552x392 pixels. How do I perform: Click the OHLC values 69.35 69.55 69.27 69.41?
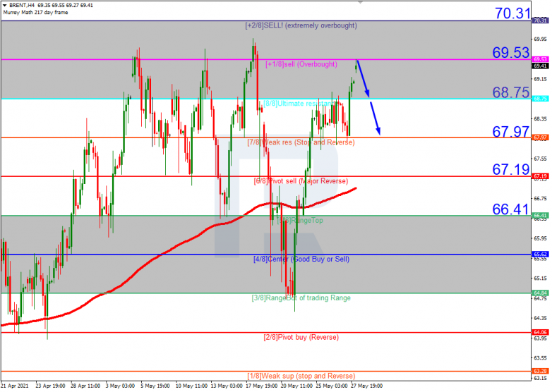65,5
